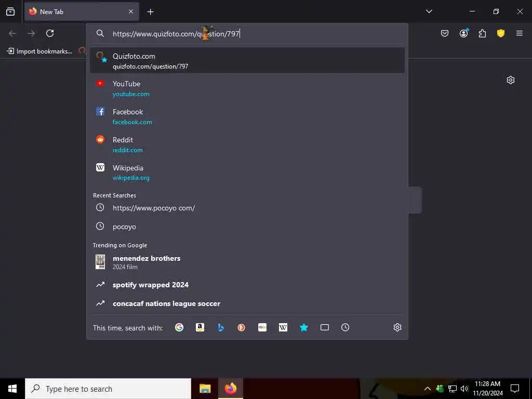Search with DuckDuckGo one-off icon
This screenshot has width=532, height=399.
click(x=241, y=327)
